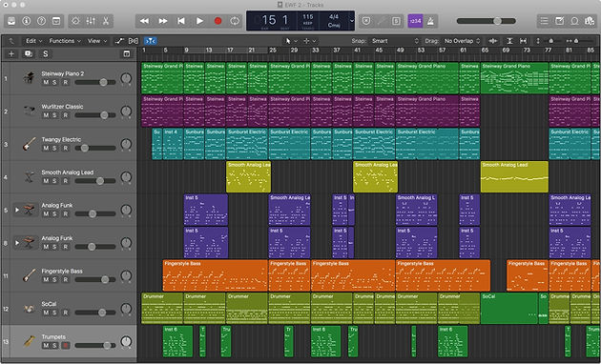
Task: Toggle Horizontal Auto Zoom
Action: tap(523, 41)
